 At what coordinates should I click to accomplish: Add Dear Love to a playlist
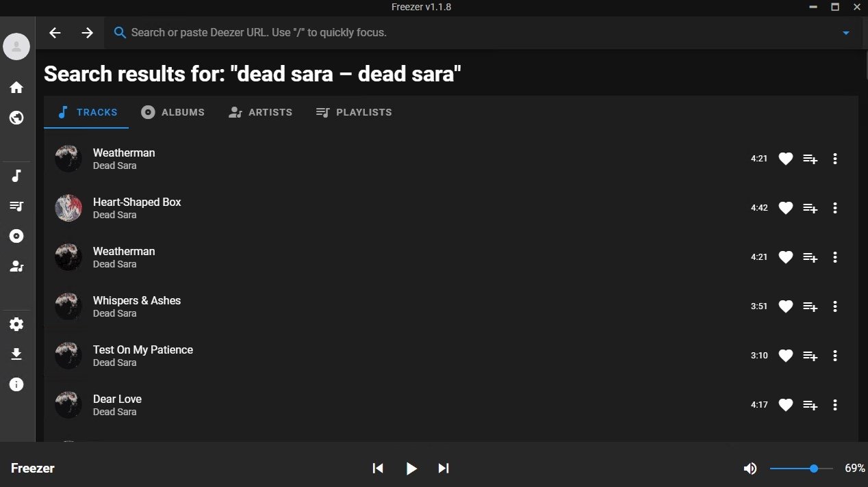click(x=810, y=405)
